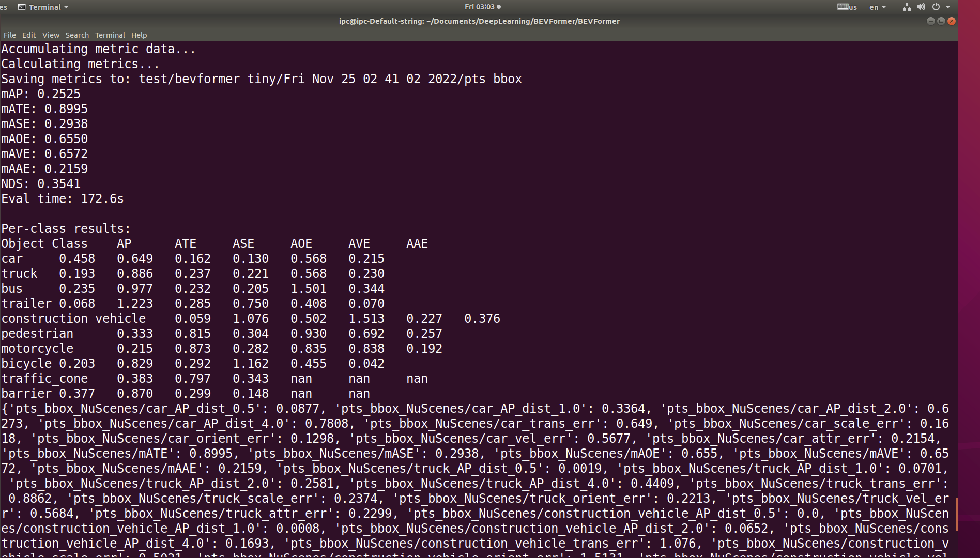Click the network connectivity icon in the top bar
This screenshot has width=980, height=558.
907,7
